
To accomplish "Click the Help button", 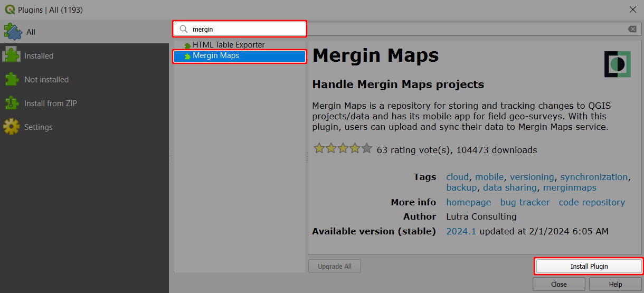I will pos(615,284).
